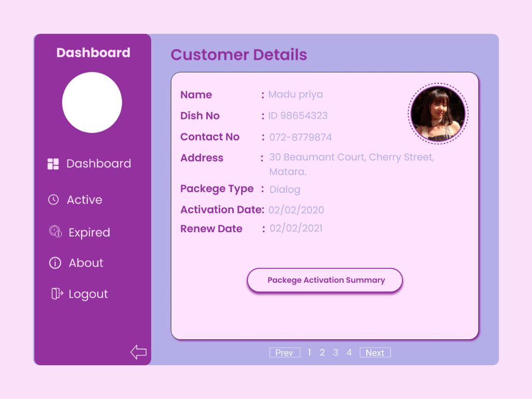Click the address 30 Beaumant Court text
Image resolution: width=532 pixels, height=399 pixels.
click(352, 164)
